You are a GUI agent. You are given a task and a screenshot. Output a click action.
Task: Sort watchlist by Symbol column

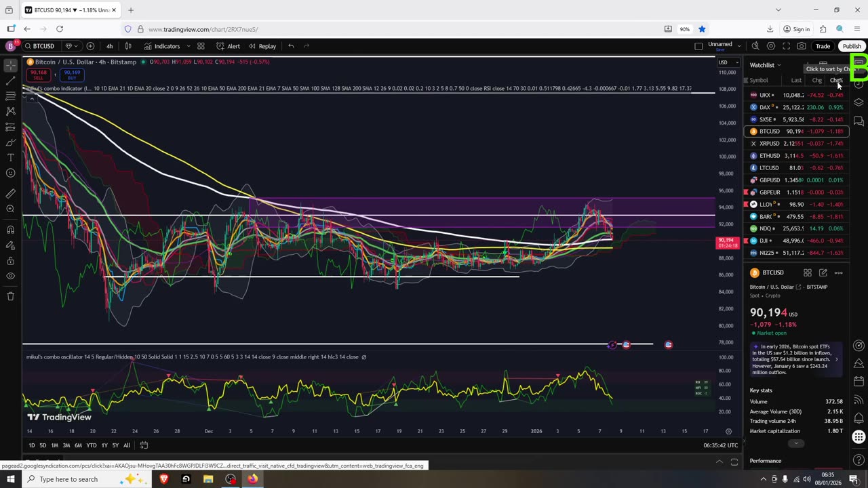[759, 81]
